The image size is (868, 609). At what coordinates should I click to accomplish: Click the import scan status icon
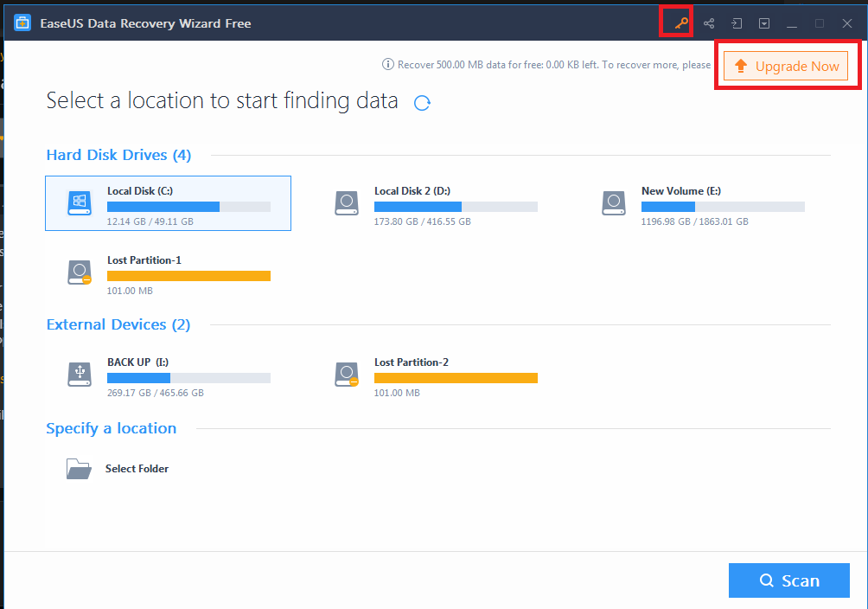click(737, 23)
